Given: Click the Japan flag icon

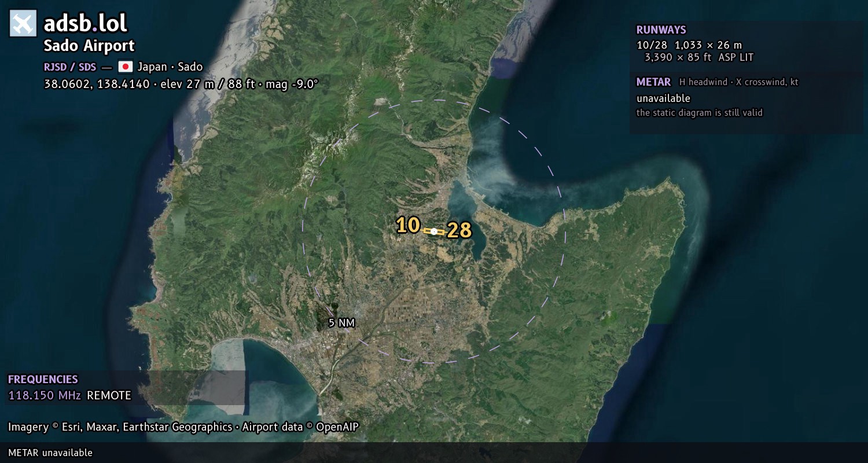Looking at the screenshot, I should (126, 67).
